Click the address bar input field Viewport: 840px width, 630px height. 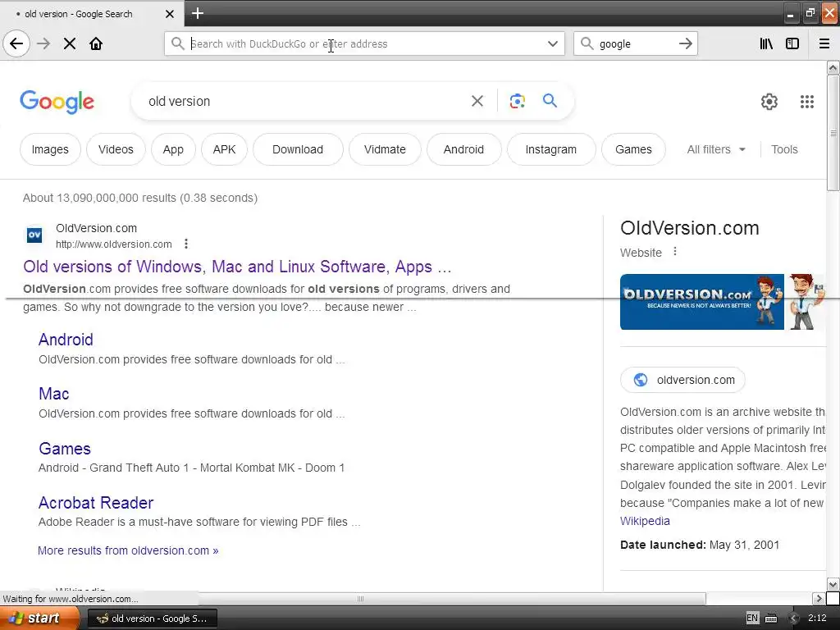364,44
